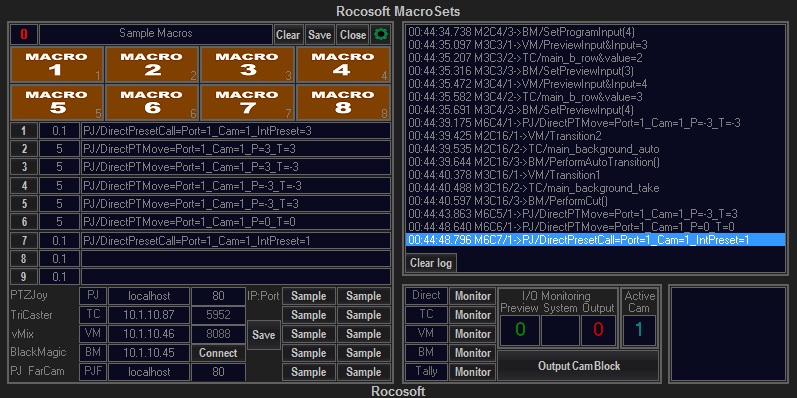The image size is (797, 398).
Task: Close the Sample Macros set
Action: 353,35
